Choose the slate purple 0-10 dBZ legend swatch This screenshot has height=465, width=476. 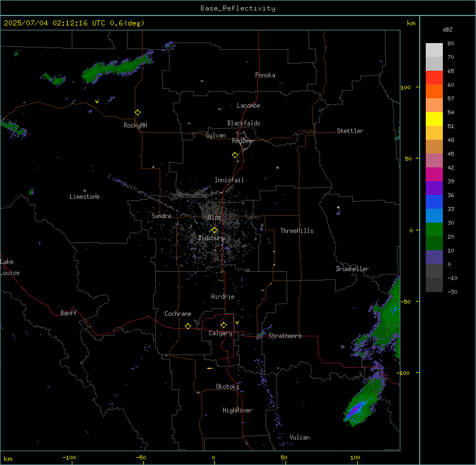(x=434, y=257)
